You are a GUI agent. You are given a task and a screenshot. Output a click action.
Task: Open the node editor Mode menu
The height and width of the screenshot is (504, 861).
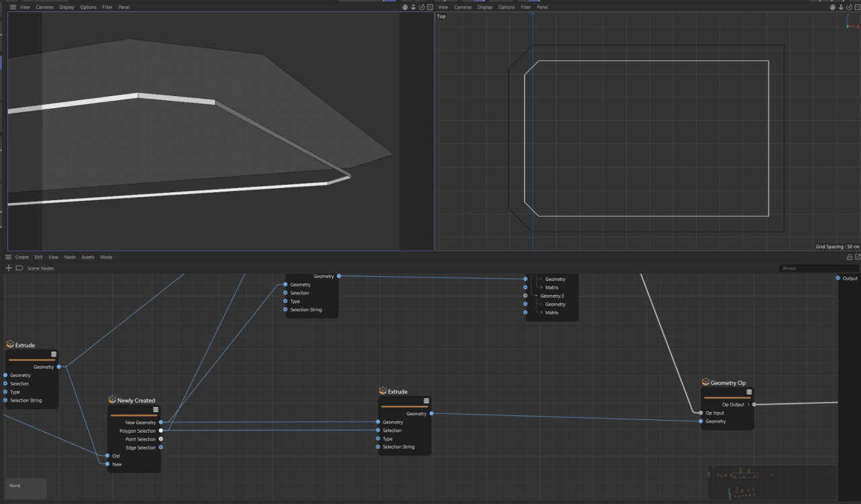tap(106, 257)
